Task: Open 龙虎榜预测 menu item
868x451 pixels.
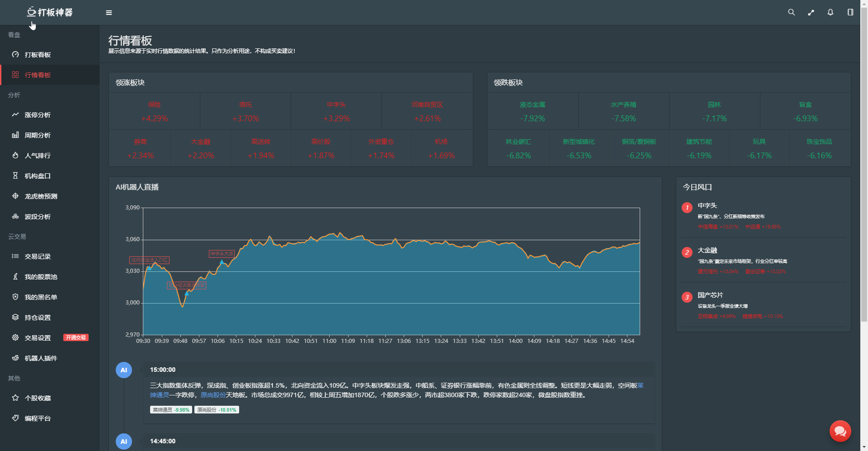Action: (x=50, y=196)
